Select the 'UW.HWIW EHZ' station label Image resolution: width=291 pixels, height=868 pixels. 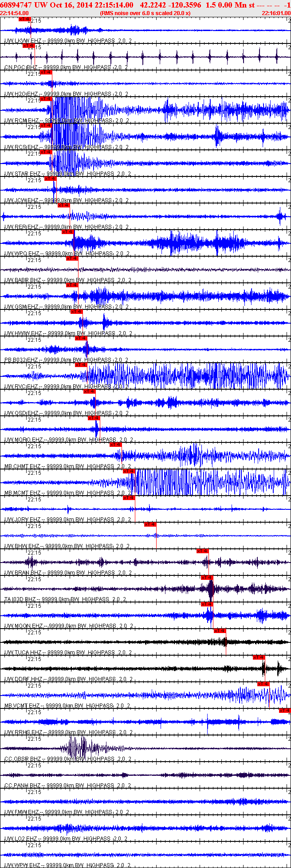(23, 333)
